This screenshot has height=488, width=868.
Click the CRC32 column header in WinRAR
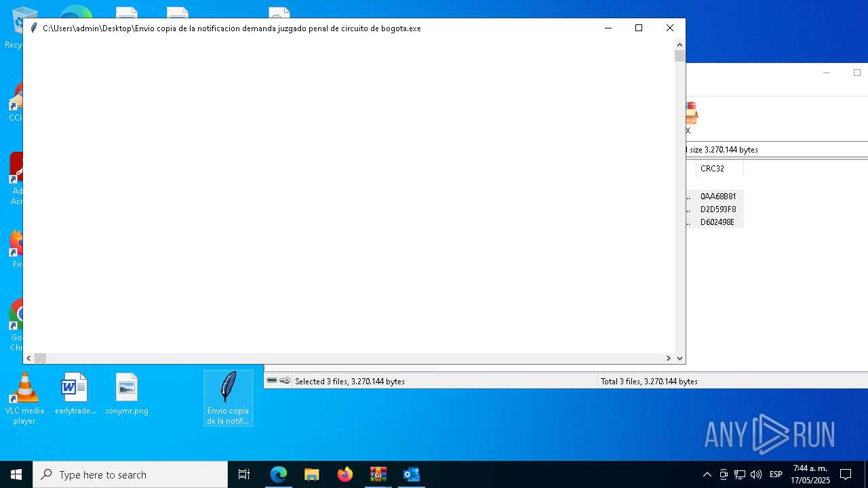719,169
